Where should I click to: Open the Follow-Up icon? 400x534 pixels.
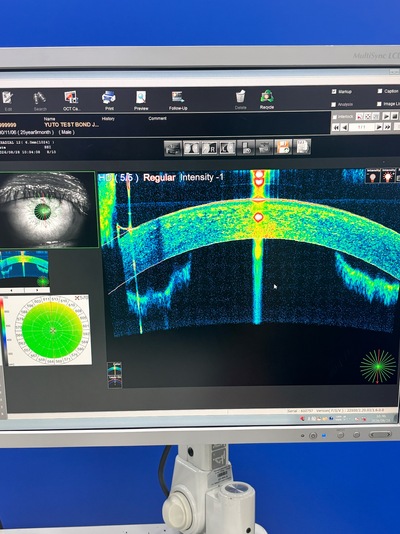pos(178,101)
